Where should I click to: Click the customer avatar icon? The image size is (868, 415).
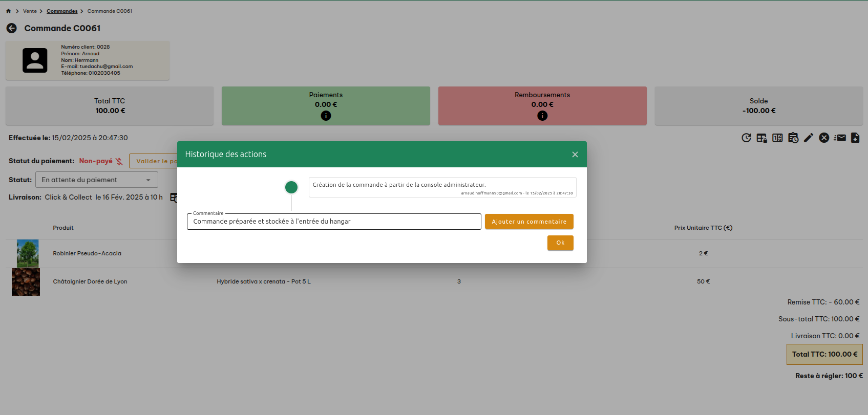click(x=35, y=60)
